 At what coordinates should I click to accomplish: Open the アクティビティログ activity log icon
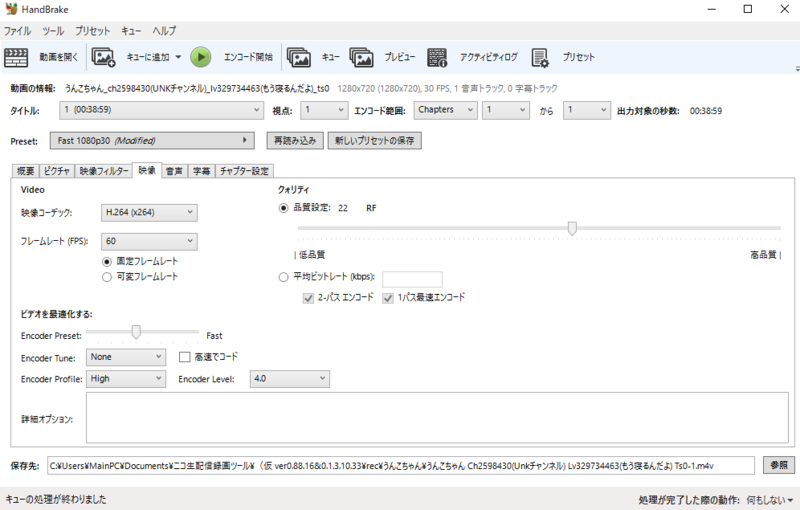[x=438, y=57]
